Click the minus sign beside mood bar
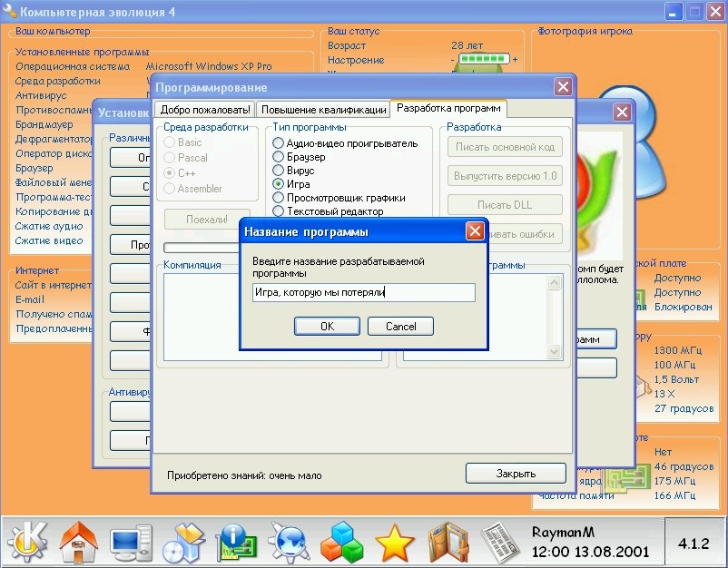 tap(453, 60)
